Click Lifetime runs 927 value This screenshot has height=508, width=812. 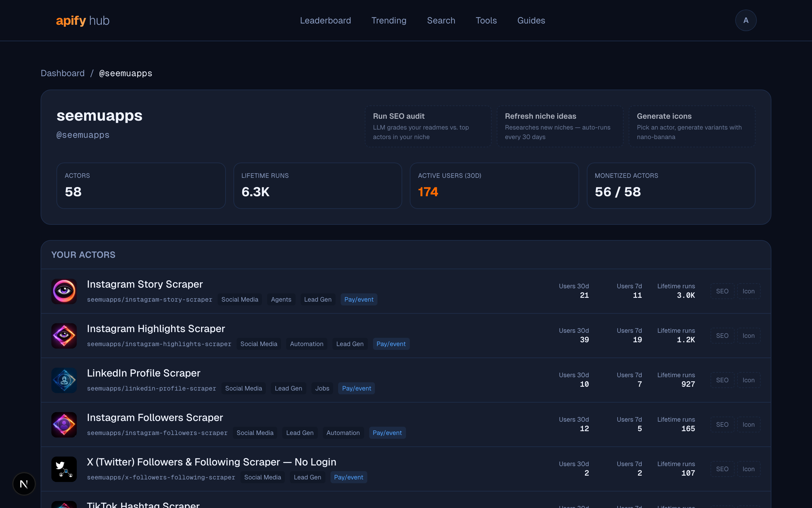[x=688, y=384]
